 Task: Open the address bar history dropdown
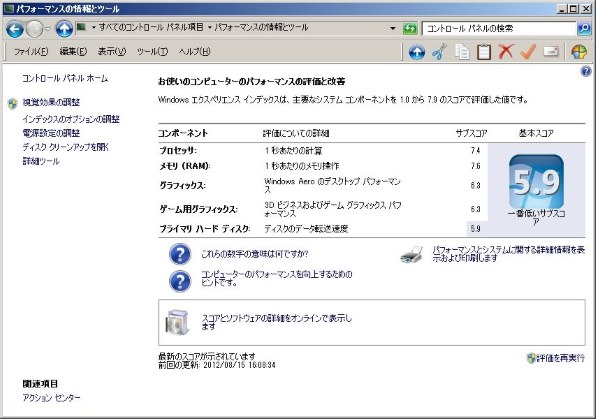[x=393, y=28]
